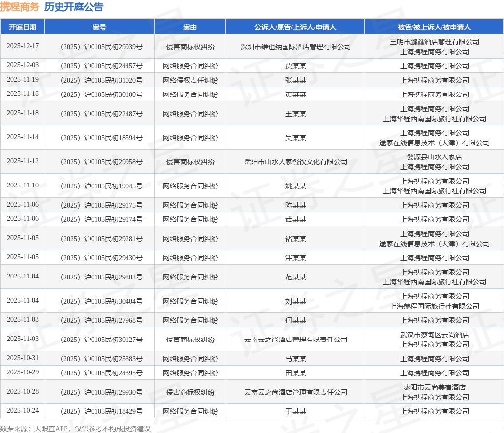
Task: Click plaintiff 岳阳市山水人家餐饮文化有限公司
Action: (x=296, y=162)
